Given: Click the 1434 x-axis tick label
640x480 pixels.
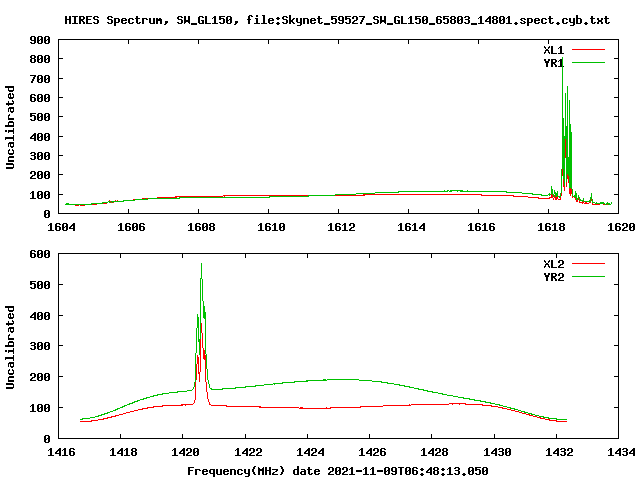Looking at the screenshot, I should pyautogui.click(x=621, y=452).
